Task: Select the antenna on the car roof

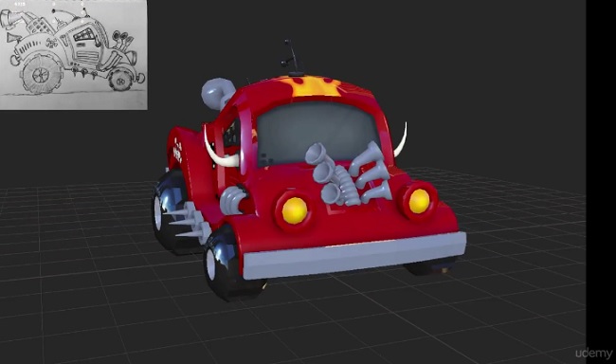Action: click(x=292, y=58)
